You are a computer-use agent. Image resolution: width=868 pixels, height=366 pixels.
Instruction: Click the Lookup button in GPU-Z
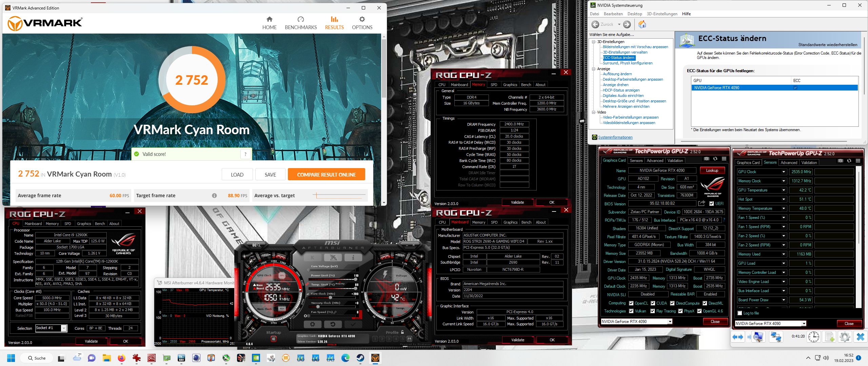click(x=712, y=170)
